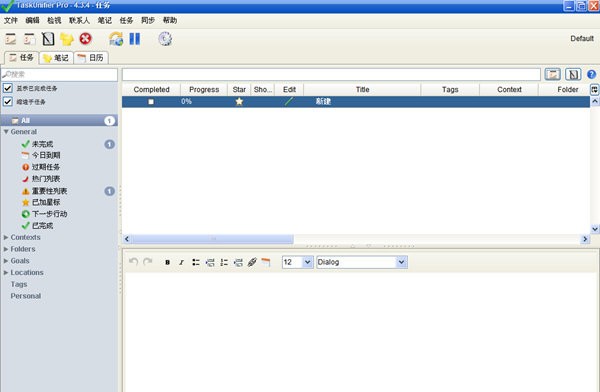The height and width of the screenshot is (392, 600).
Task: Open the blue help question-mark icon
Action: (x=592, y=74)
